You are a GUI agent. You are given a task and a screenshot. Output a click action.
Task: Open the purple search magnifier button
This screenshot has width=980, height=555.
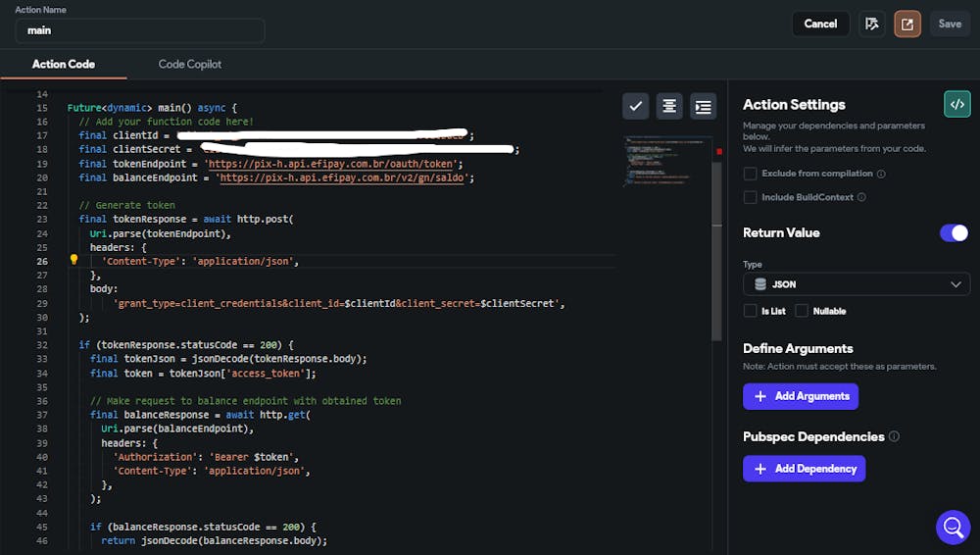[953, 528]
